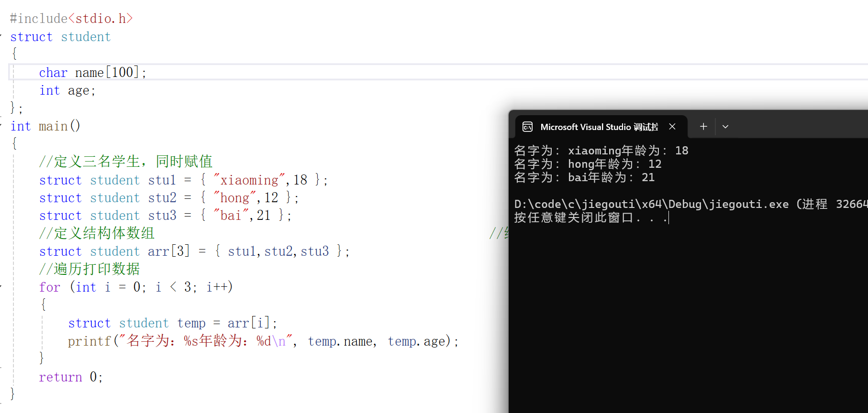Screen dimensions: 868x413
Task: Click the #include<stdio.h> line
Action: (71, 19)
